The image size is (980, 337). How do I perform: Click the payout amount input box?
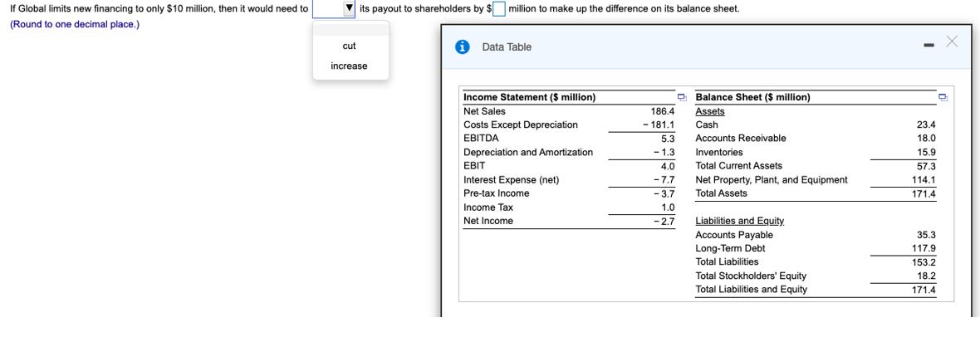499,9
